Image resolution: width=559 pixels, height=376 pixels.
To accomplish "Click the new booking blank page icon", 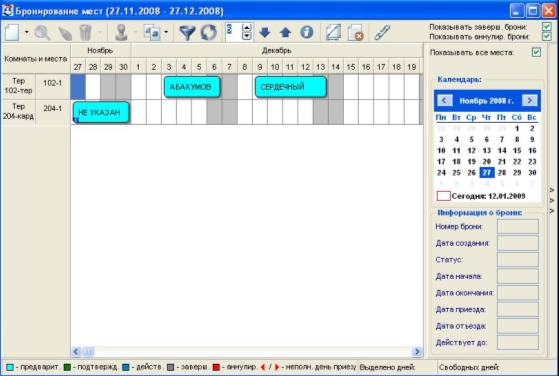I will (12, 32).
